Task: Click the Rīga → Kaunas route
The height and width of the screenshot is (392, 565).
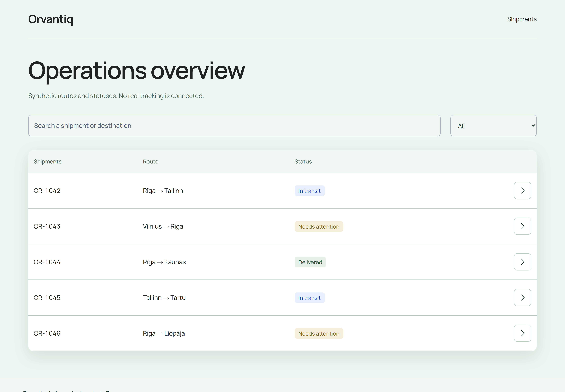Action: pos(164,262)
